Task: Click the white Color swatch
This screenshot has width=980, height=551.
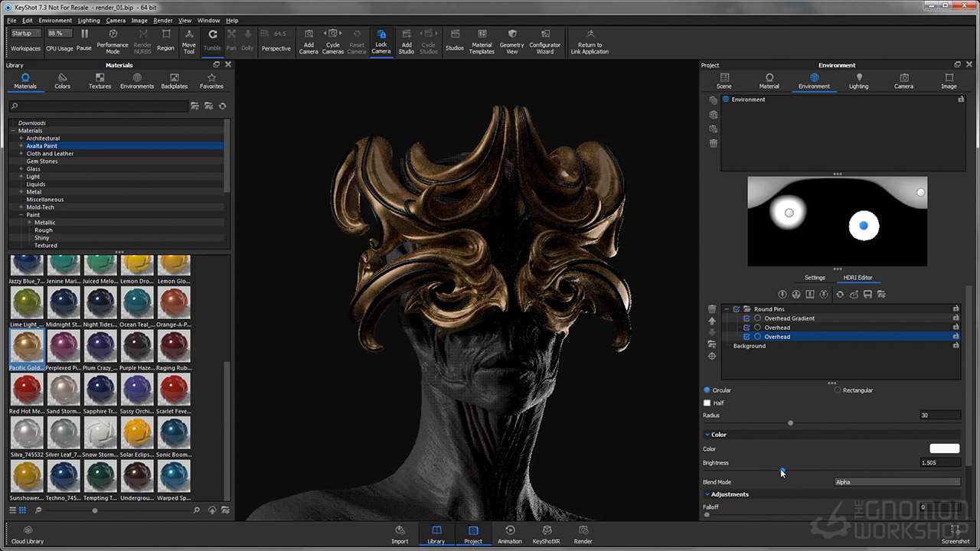Action: tap(944, 449)
